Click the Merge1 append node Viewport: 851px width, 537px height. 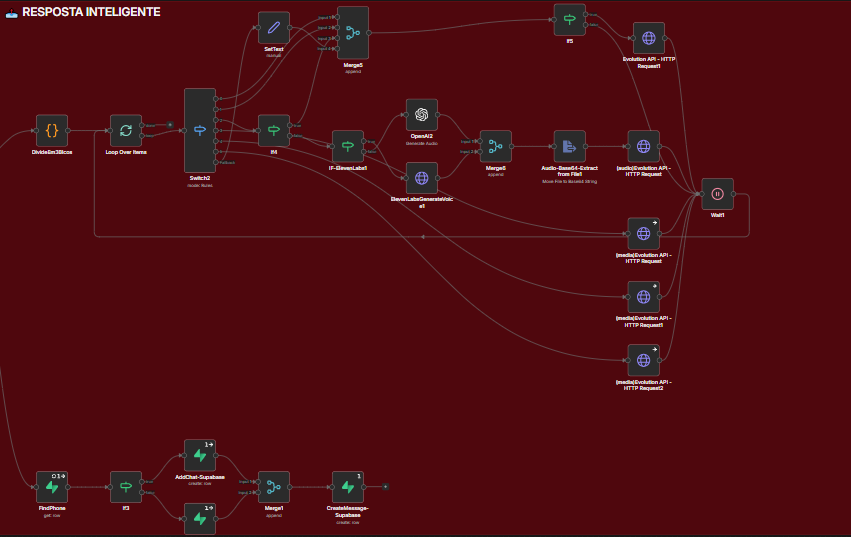click(273, 487)
